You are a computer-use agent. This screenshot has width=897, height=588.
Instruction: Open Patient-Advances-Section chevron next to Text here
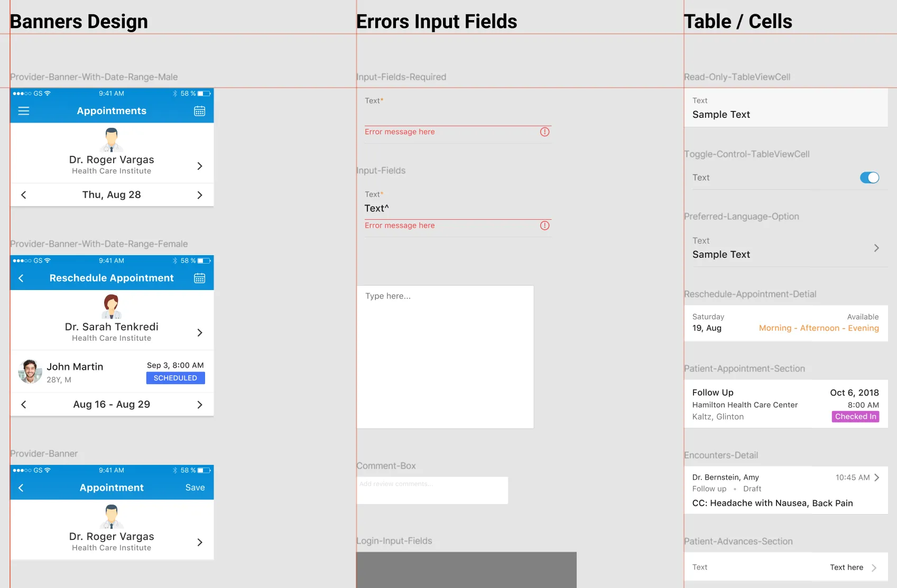(x=874, y=568)
